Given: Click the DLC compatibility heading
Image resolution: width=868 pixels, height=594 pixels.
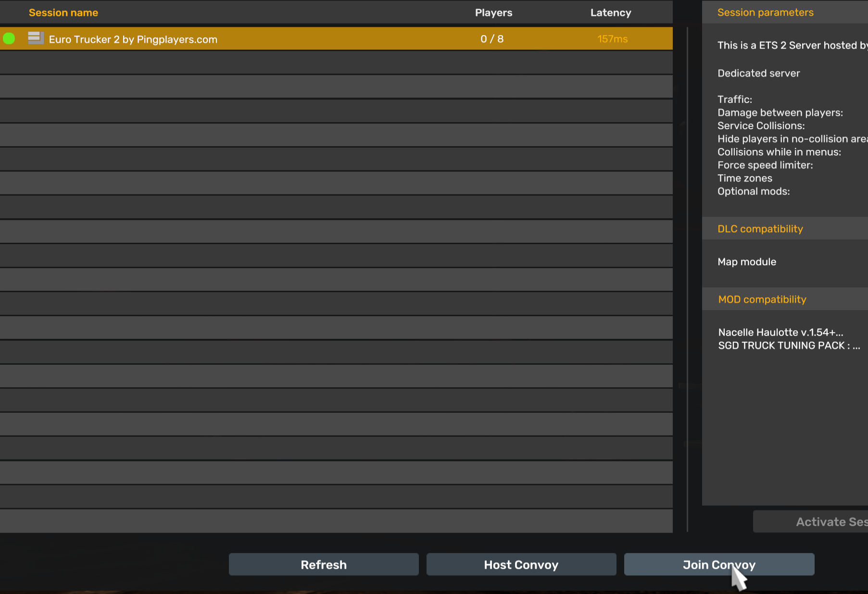Looking at the screenshot, I should [x=760, y=229].
